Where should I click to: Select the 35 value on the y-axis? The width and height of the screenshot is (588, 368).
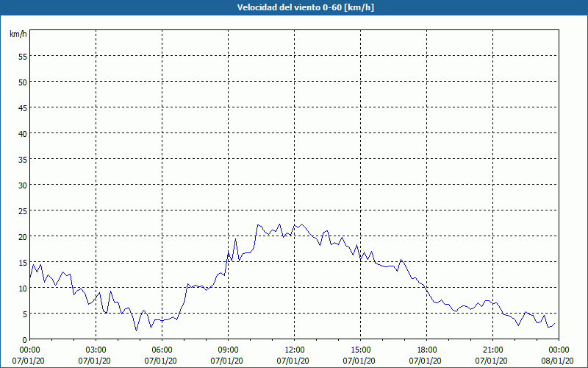pos(22,159)
